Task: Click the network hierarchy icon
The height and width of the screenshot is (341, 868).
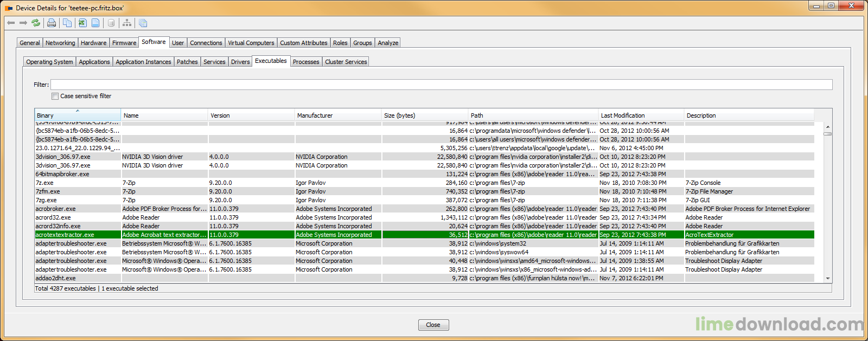Action: point(127,23)
